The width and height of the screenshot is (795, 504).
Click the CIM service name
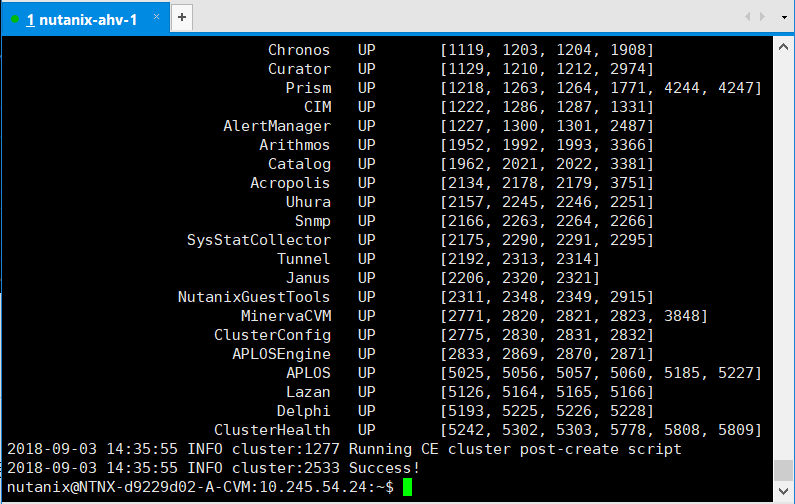coord(317,107)
